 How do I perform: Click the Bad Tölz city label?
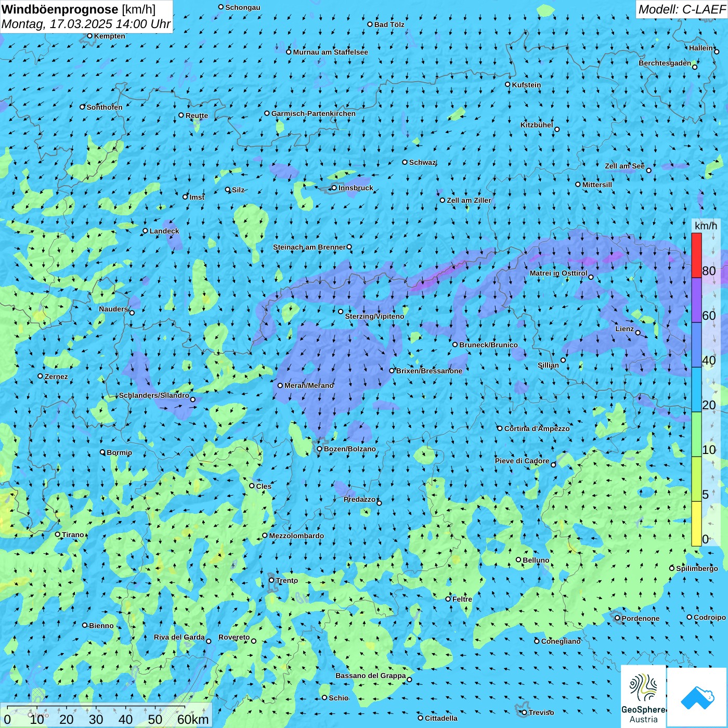[389, 24]
